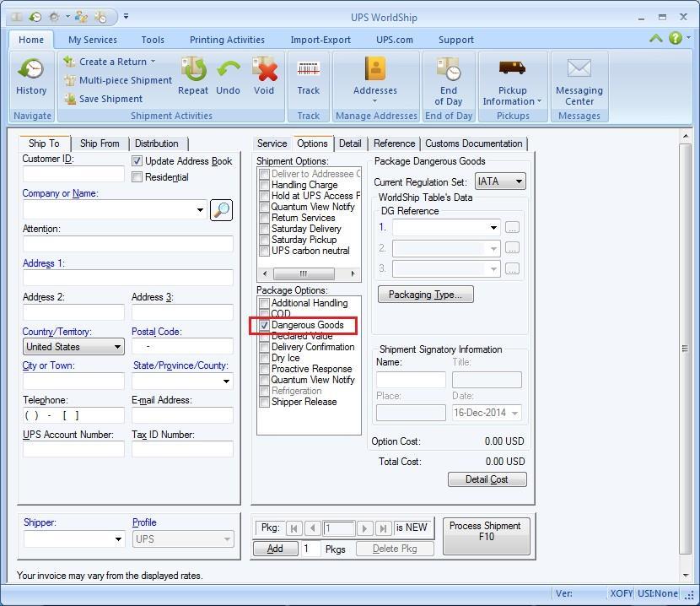Screen dimensions: 700x606
Task: Switch to the Service tab
Action: pos(272,143)
